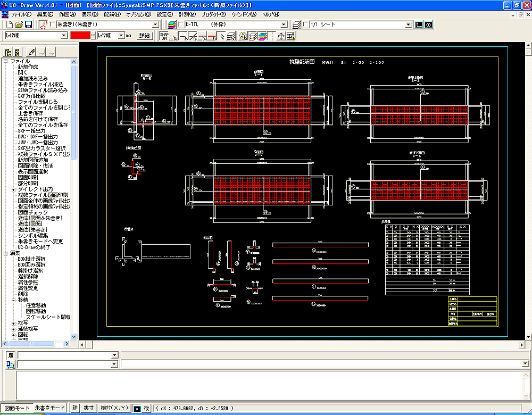Click the 履 history button
The image size is (532, 415).
click(11, 355)
